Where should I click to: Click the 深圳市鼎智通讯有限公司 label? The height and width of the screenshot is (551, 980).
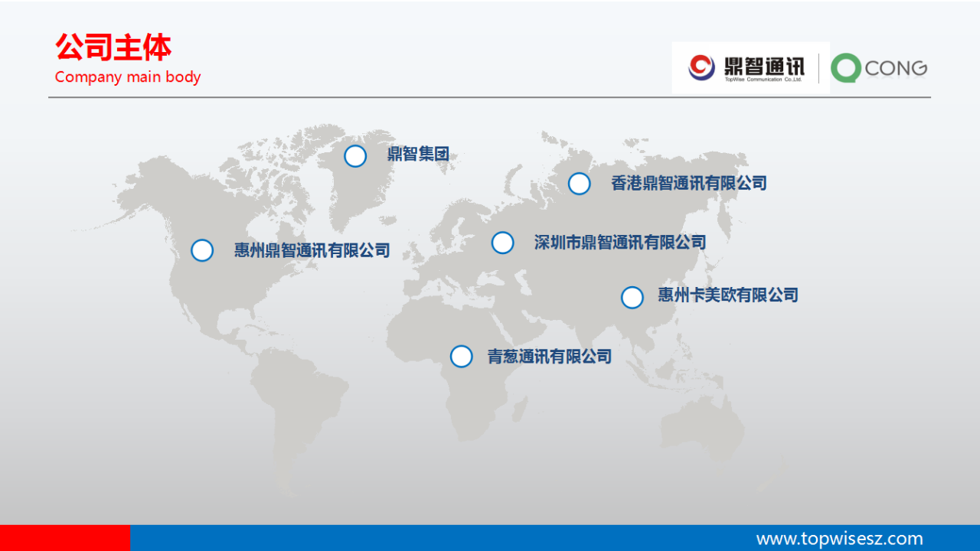pos(619,243)
